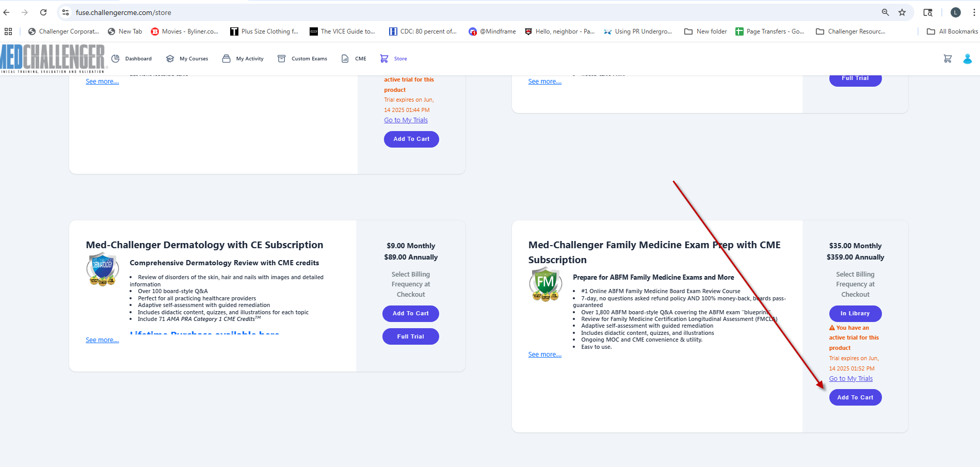Open the shopping cart icon in header
The width and height of the screenshot is (980, 467).
coord(947,59)
